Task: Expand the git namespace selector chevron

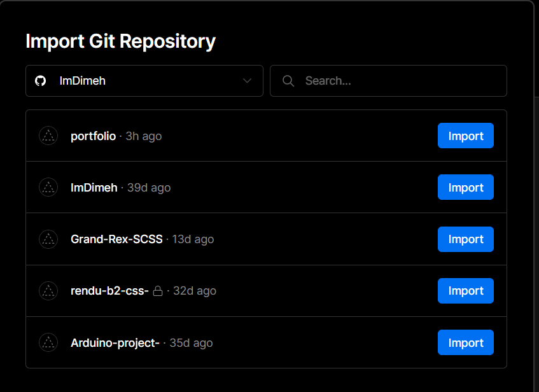Action: point(247,81)
